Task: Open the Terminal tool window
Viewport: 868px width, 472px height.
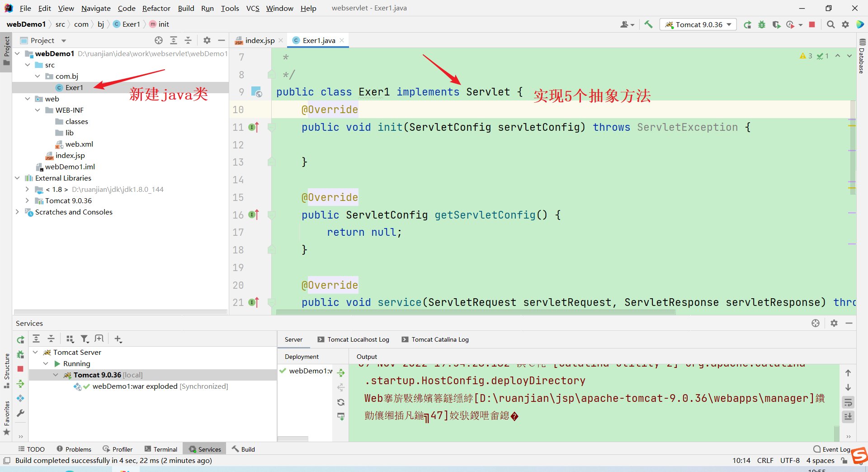Action: click(x=161, y=449)
